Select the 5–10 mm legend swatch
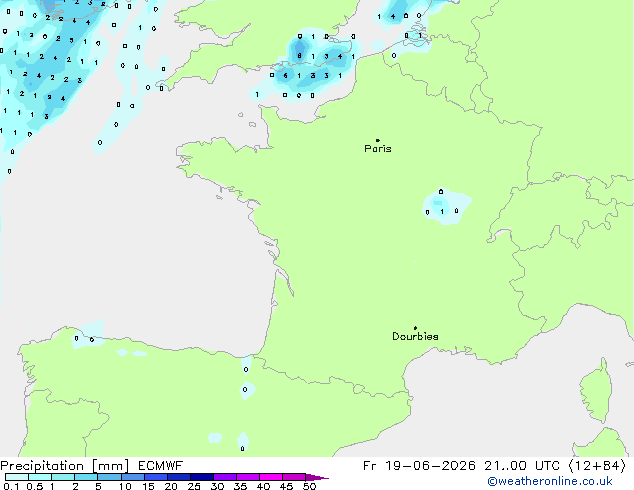Image resolution: width=634 pixels, height=490 pixels. tap(109, 477)
